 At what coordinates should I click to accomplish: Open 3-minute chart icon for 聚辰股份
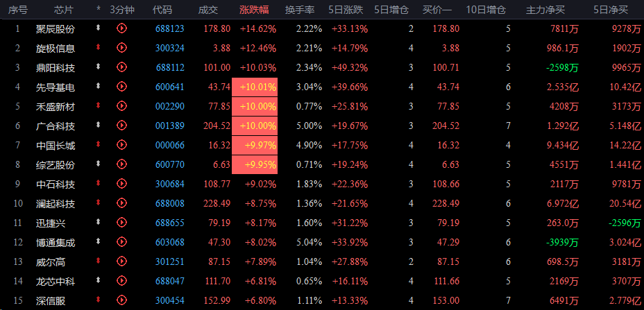121,28
